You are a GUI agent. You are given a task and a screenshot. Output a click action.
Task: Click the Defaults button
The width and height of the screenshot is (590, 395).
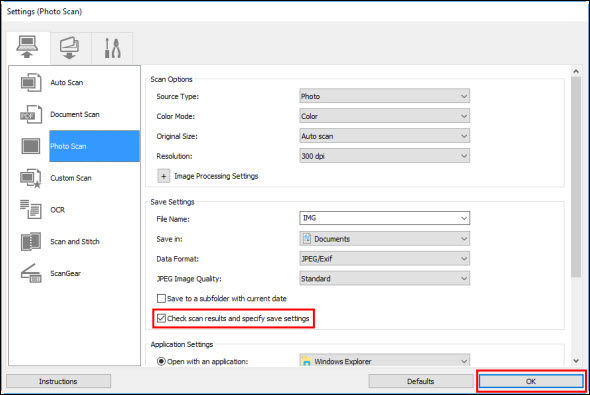pos(420,381)
